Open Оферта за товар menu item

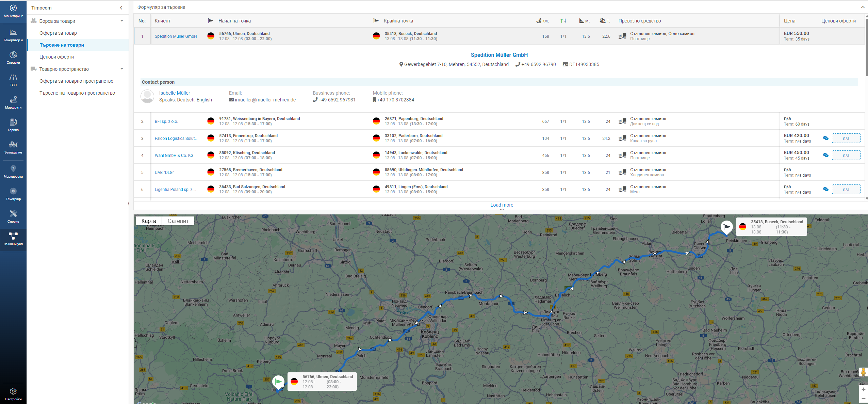point(58,33)
